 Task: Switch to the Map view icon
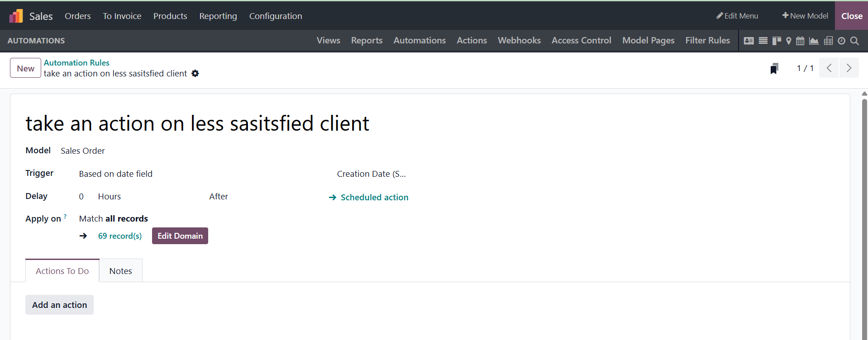coord(789,41)
